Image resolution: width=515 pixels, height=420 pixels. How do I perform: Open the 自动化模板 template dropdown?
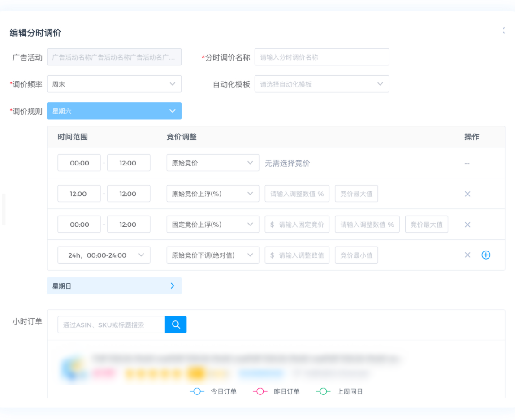click(x=321, y=84)
